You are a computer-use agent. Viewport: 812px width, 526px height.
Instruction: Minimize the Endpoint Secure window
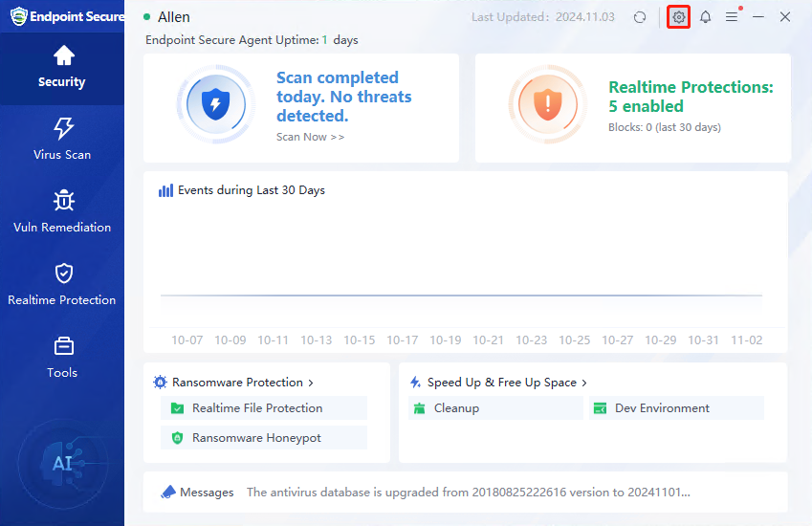758,17
